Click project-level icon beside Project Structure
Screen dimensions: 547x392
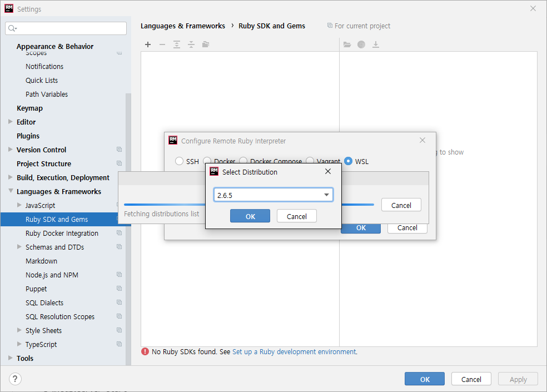coord(120,163)
